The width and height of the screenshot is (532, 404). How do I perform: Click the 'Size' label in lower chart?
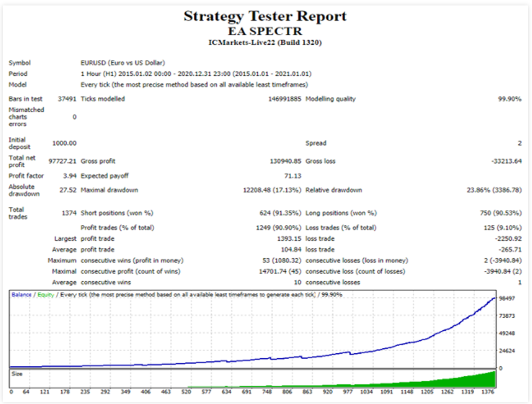tap(17, 374)
